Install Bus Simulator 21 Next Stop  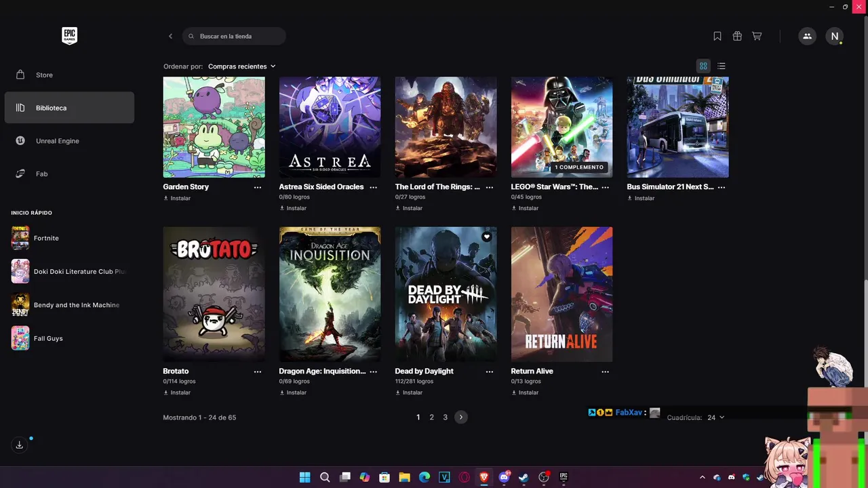(x=641, y=199)
